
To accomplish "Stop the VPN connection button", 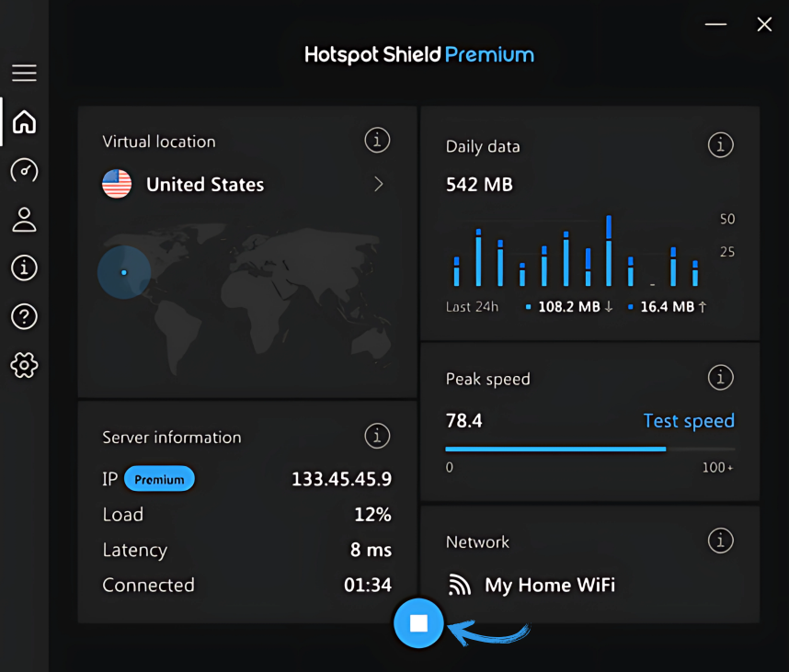I will pos(418,623).
